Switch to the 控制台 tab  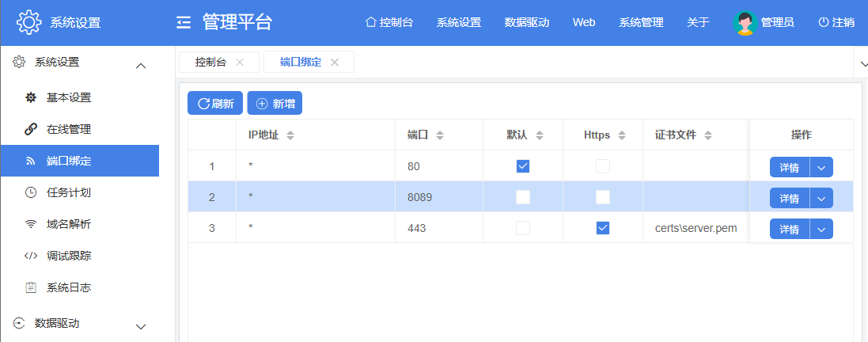point(210,63)
